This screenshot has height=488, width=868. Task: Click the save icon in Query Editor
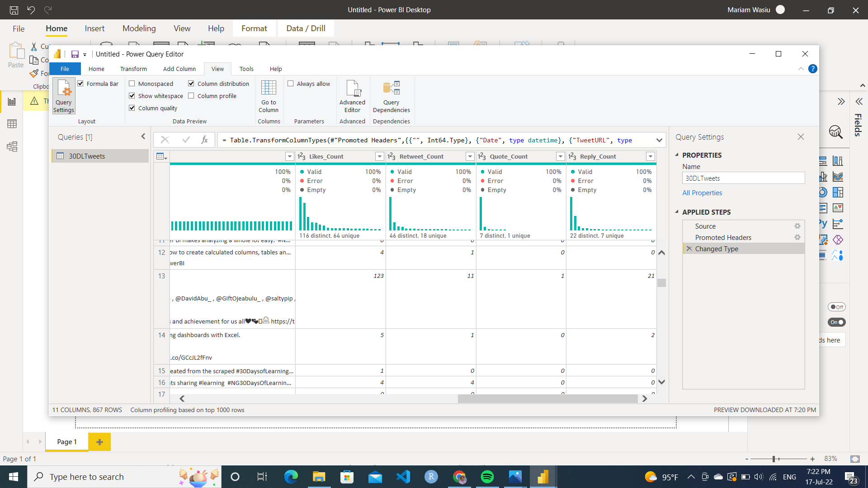(75, 54)
